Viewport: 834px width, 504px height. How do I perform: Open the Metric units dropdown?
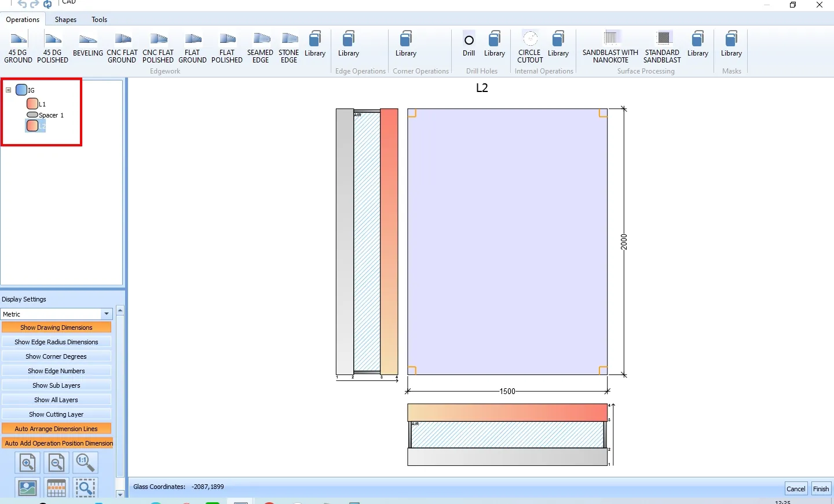coord(107,314)
